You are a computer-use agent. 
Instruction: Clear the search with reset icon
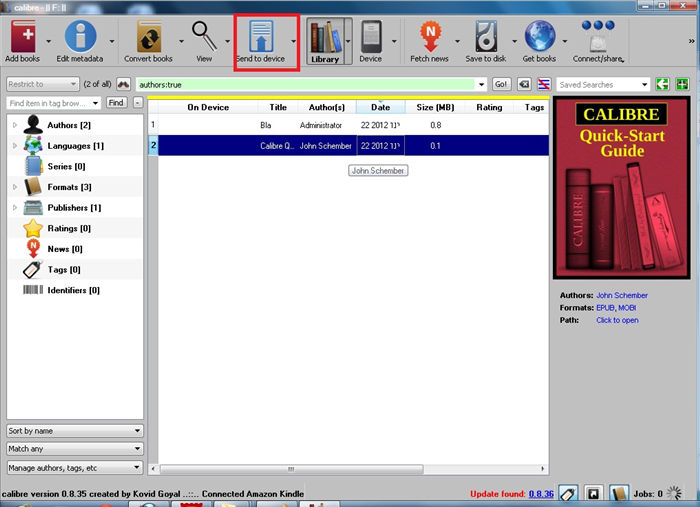tap(524, 84)
